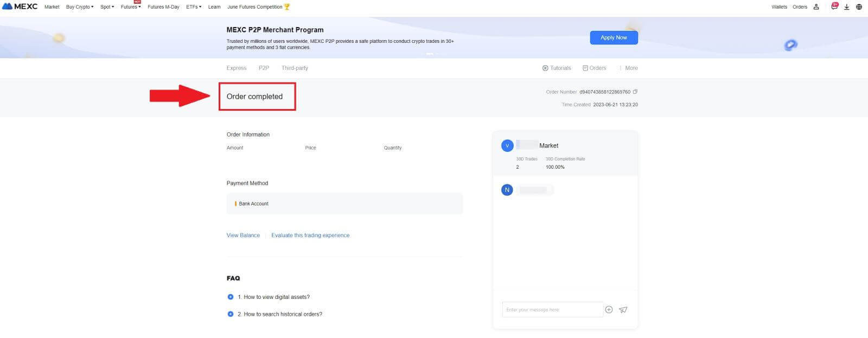Copy the order number
Image resolution: width=868 pixels, height=338 pixels.
pyautogui.click(x=635, y=92)
